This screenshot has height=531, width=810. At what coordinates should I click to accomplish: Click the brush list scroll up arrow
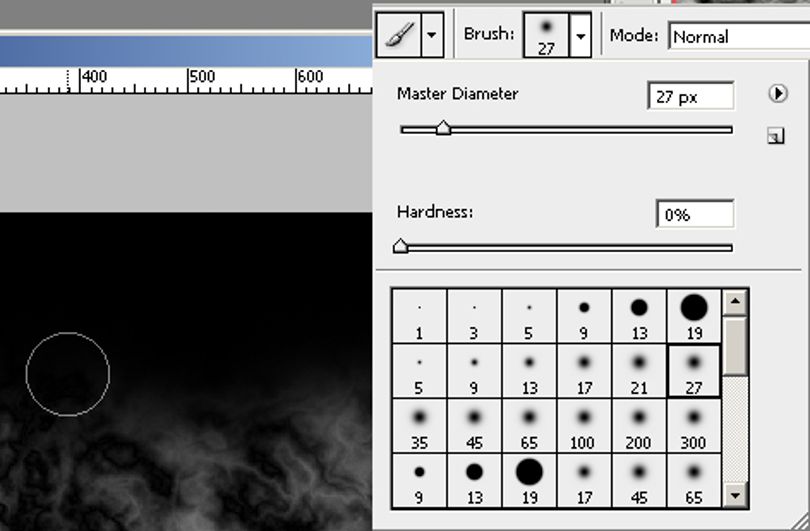735,303
